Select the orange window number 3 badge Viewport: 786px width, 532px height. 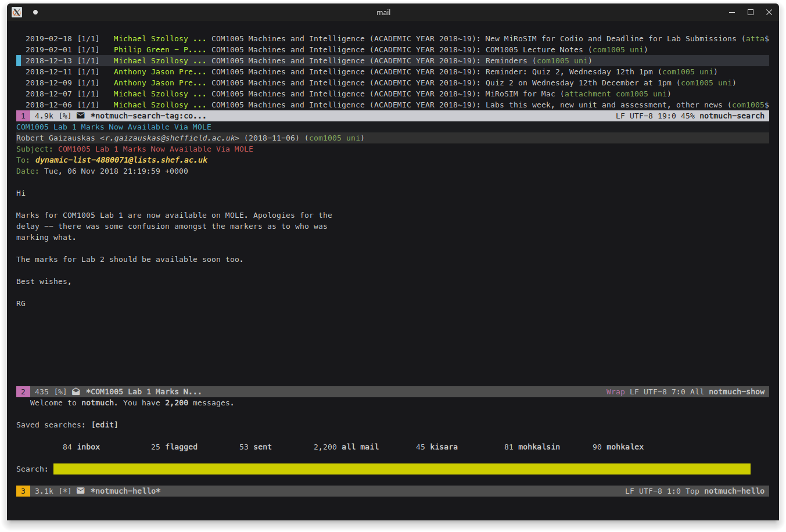(x=23, y=491)
